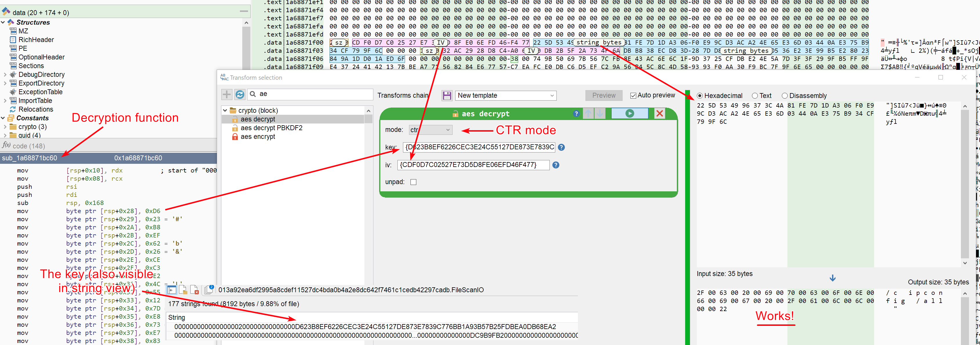This screenshot has height=345, width=980.
Task: Click the purple save template icon
Action: (x=447, y=95)
